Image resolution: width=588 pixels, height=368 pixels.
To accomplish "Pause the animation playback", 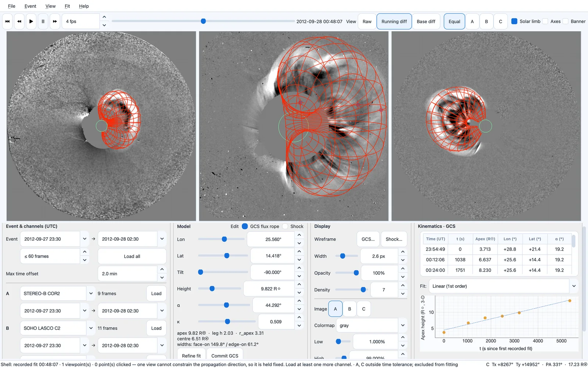I will click(x=43, y=21).
